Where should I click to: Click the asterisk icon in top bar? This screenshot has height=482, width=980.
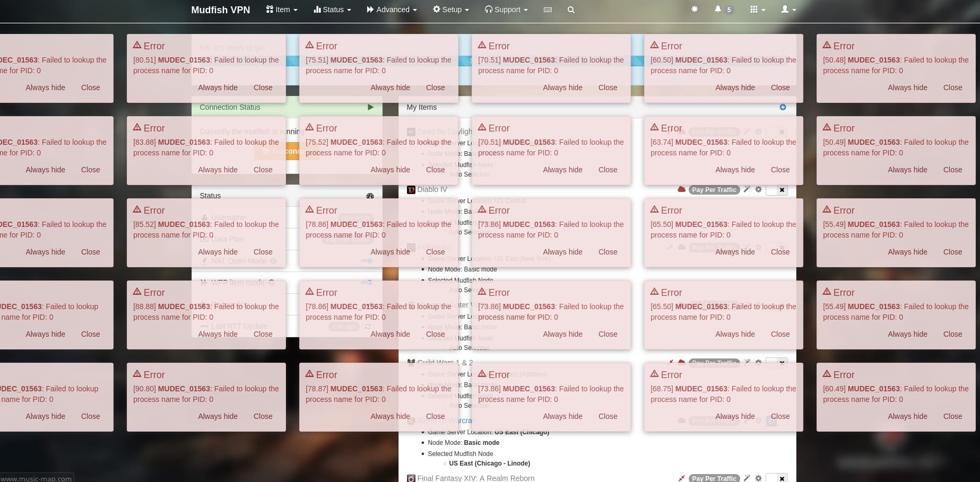[x=694, y=10]
